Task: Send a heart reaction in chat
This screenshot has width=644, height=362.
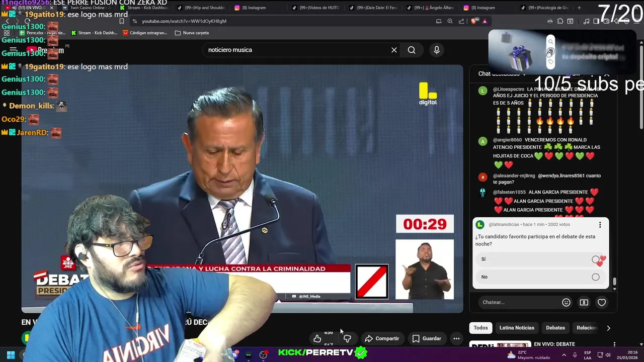Action: [602, 302]
